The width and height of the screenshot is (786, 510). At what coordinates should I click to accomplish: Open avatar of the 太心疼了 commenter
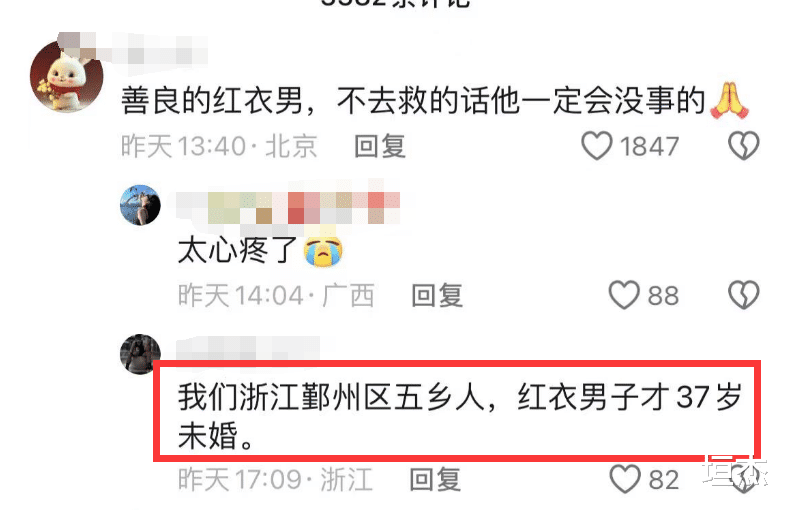pos(140,205)
